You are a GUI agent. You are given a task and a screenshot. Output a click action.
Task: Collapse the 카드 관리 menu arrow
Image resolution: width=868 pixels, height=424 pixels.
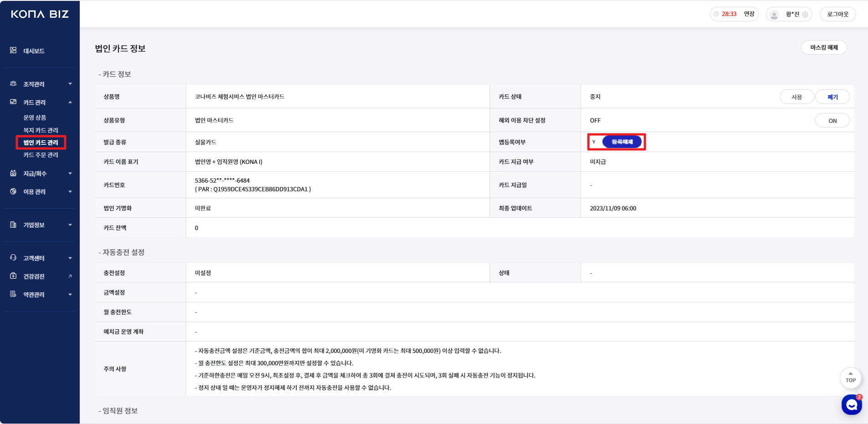(70, 102)
